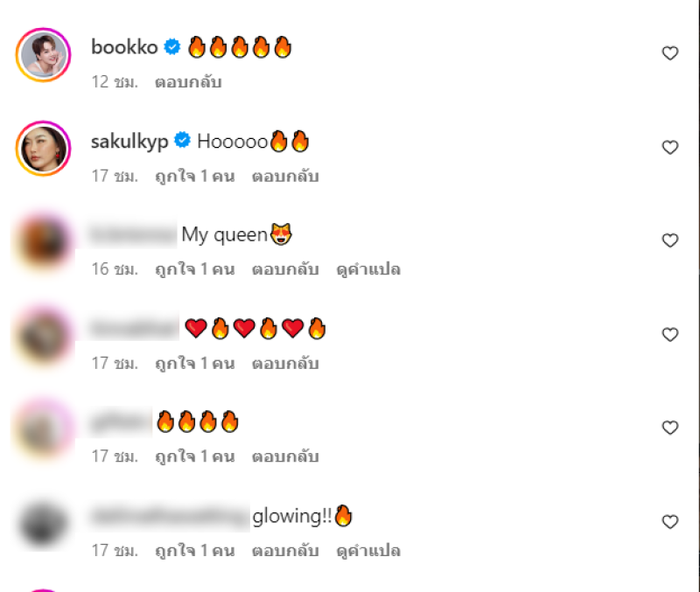Show translation for My queen comment
700x592 pixels.
[x=368, y=269]
